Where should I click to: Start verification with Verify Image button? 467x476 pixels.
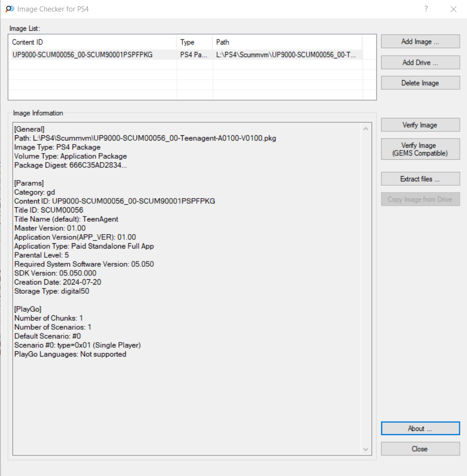click(x=420, y=125)
